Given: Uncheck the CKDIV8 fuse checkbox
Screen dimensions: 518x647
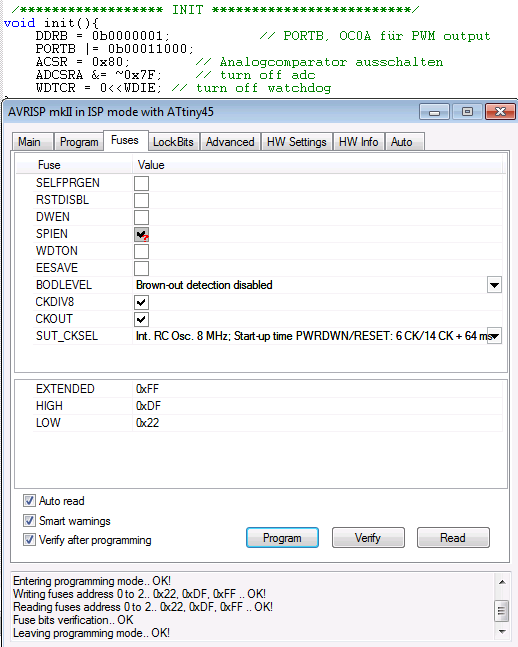Looking at the screenshot, I should pos(141,302).
